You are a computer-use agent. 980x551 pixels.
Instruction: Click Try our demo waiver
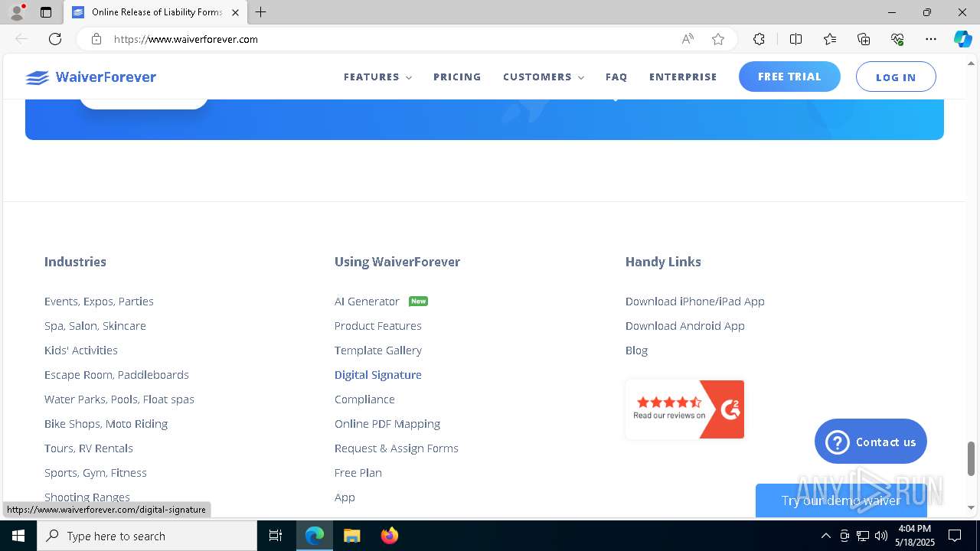tap(841, 500)
